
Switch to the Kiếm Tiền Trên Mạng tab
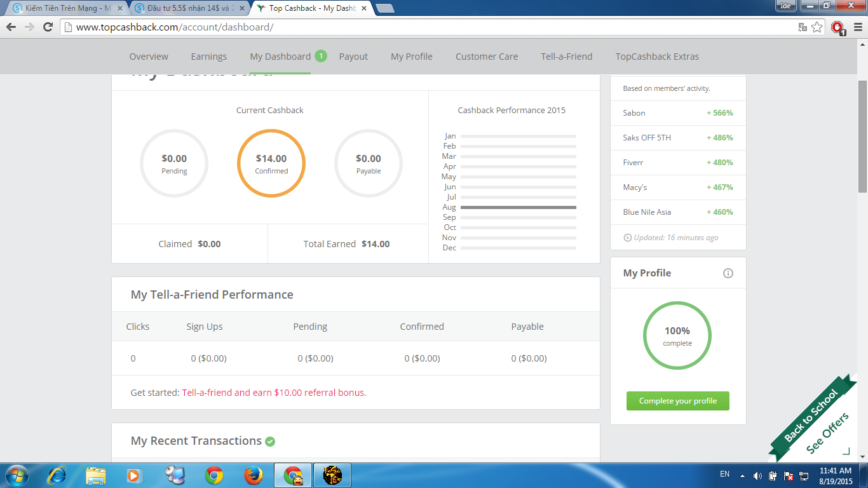click(66, 8)
